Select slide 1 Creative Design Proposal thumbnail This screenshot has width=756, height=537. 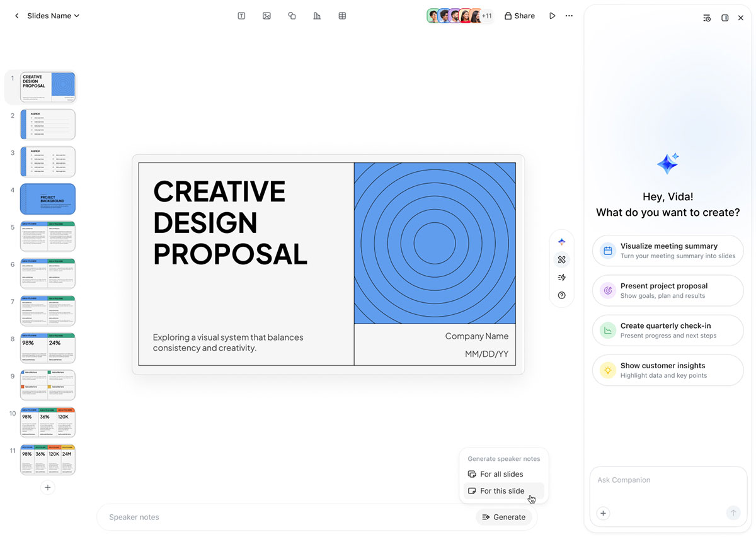click(x=48, y=87)
